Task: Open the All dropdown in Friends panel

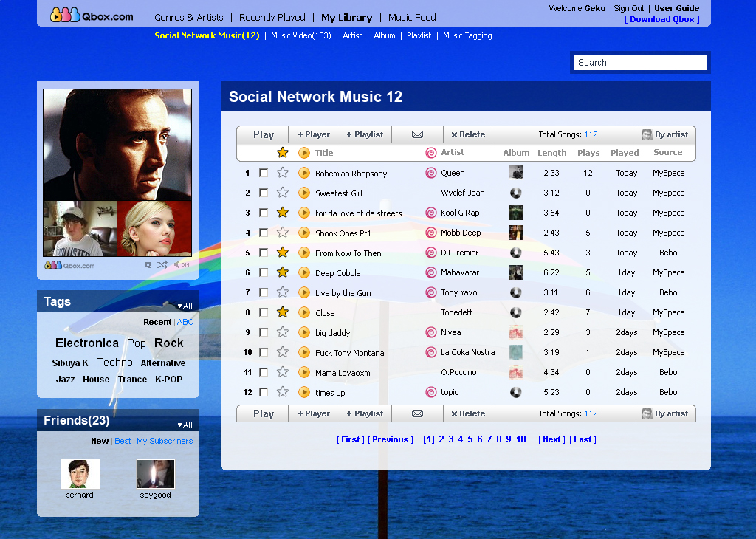Action: (x=185, y=425)
